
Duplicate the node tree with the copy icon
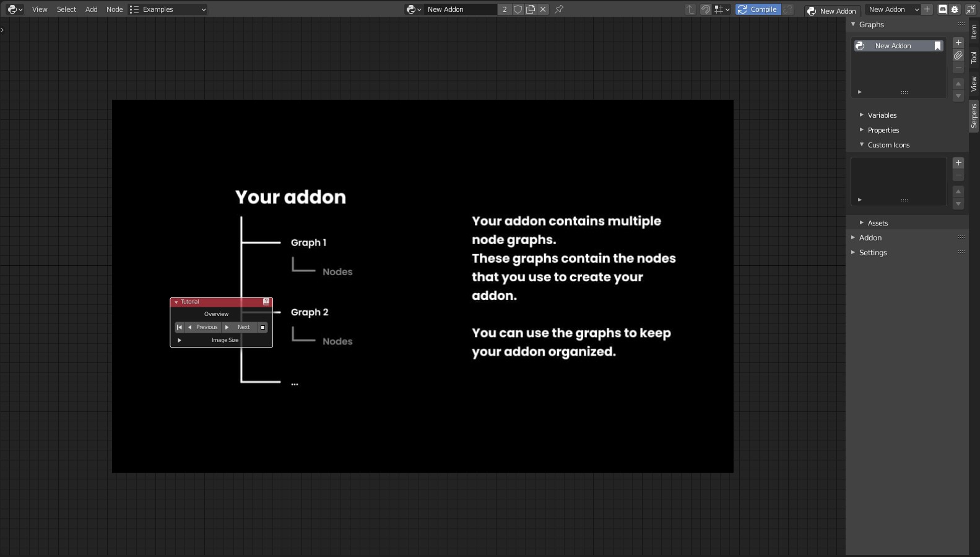click(x=531, y=9)
